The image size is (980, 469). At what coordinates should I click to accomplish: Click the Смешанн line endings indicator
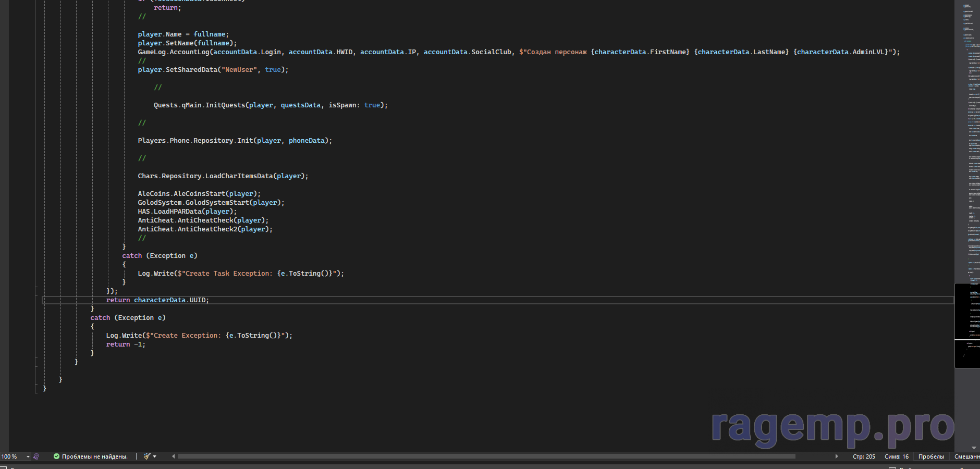click(x=966, y=456)
